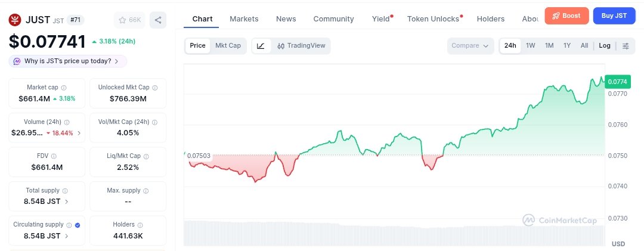Viewport: 644px width, 251px height.
Task: Expand Total supply details chevron
Action: [x=67, y=202]
